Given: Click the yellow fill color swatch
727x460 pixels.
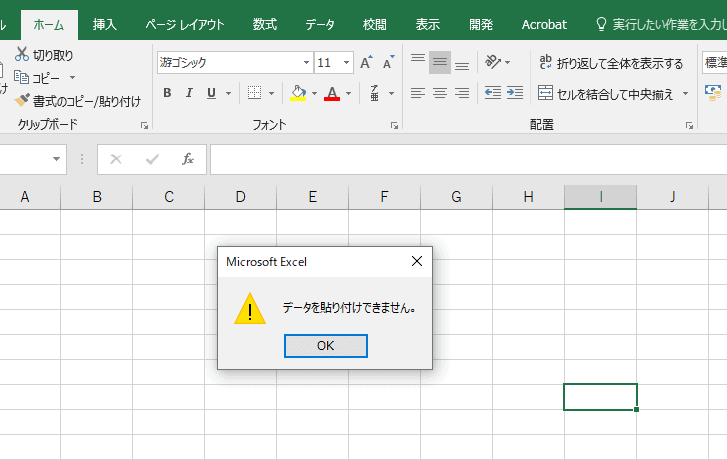Looking at the screenshot, I should click(x=297, y=93).
